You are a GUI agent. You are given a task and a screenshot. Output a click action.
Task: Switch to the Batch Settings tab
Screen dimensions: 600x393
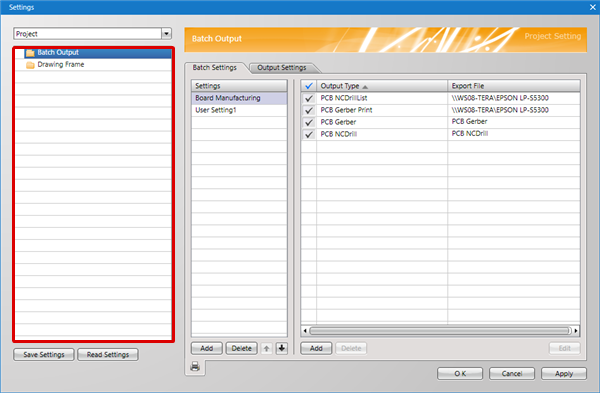point(215,68)
